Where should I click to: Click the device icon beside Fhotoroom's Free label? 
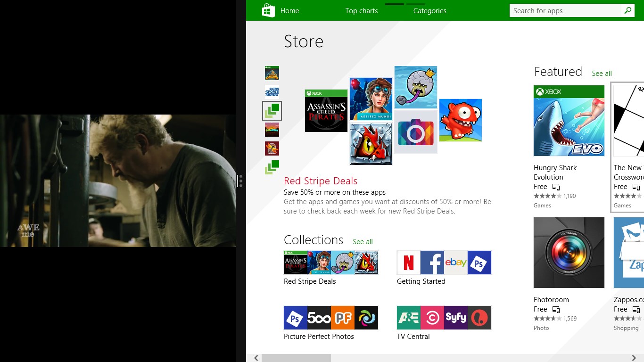(556, 310)
